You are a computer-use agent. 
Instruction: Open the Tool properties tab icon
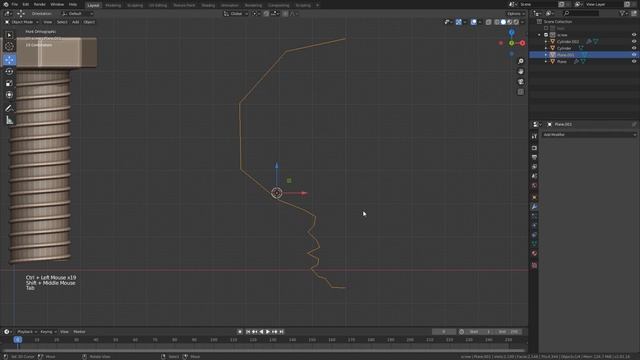tap(534, 136)
